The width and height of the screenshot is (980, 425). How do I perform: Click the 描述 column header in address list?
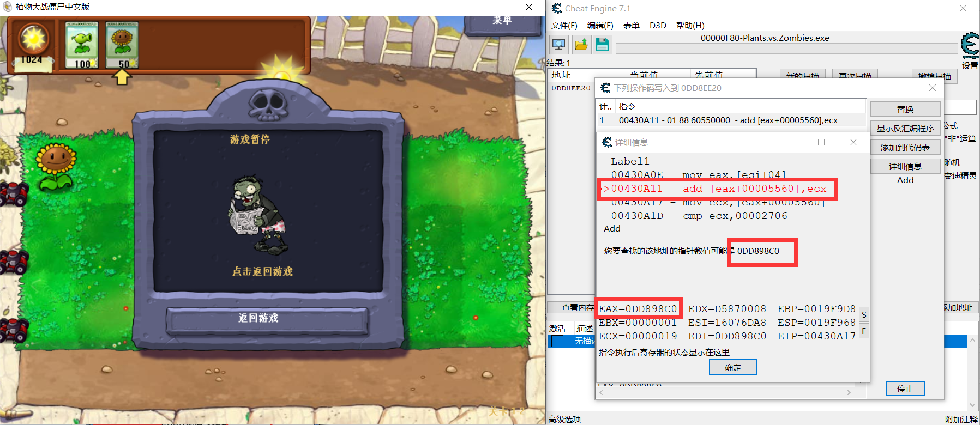pos(584,328)
